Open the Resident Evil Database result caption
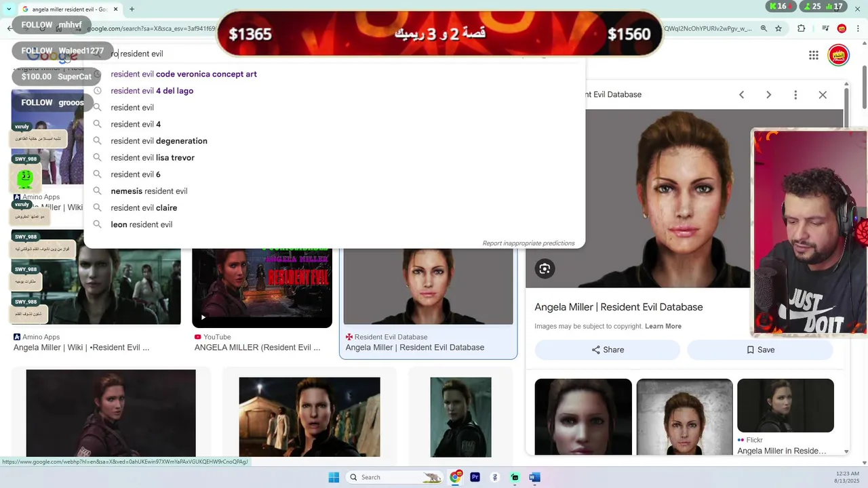868x488 pixels. [x=415, y=348]
